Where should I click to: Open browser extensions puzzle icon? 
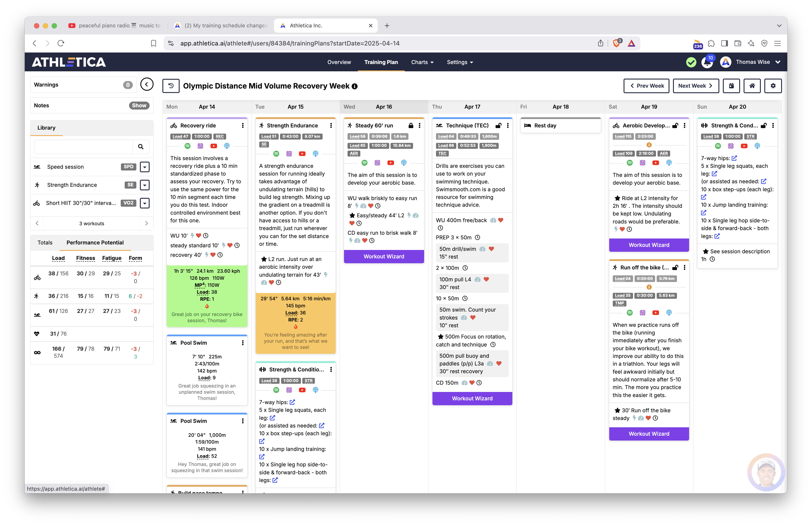pyautogui.click(x=711, y=43)
